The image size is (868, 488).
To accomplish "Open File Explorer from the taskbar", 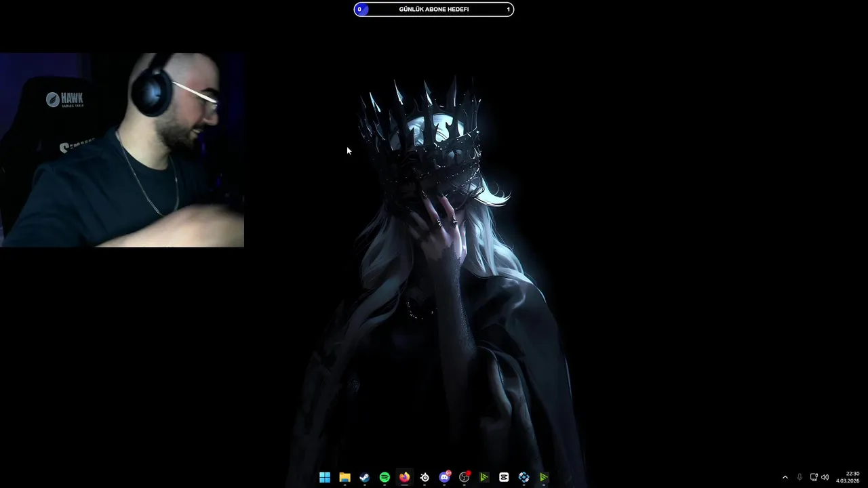I will pos(344,477).
